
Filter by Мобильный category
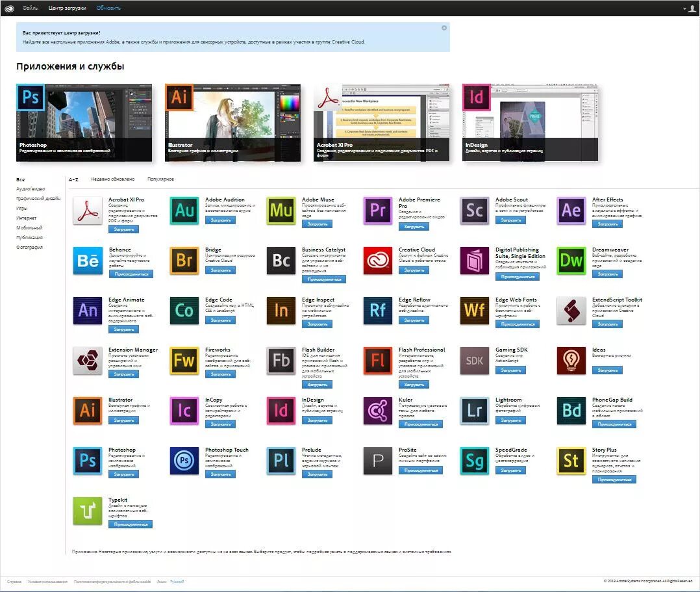point(29,228)
